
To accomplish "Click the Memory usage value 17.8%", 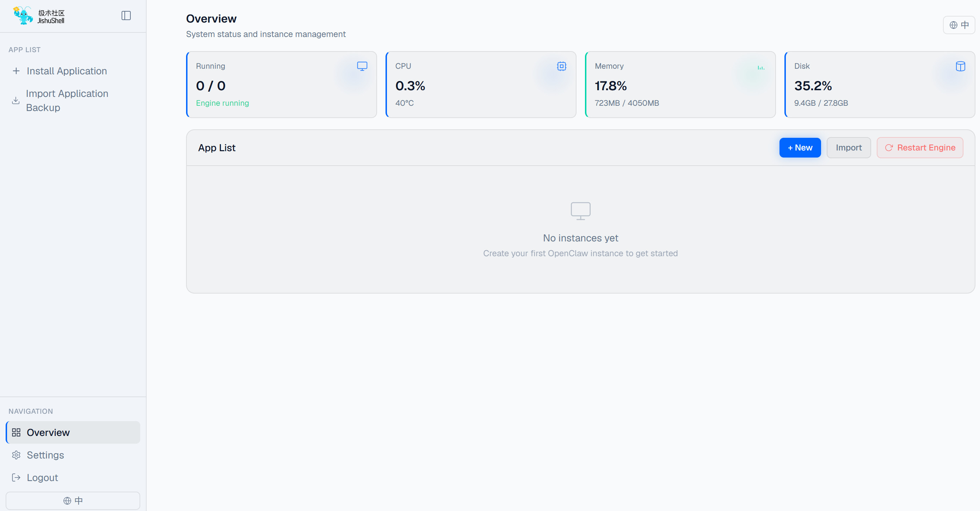I will [x=610, y=86].
